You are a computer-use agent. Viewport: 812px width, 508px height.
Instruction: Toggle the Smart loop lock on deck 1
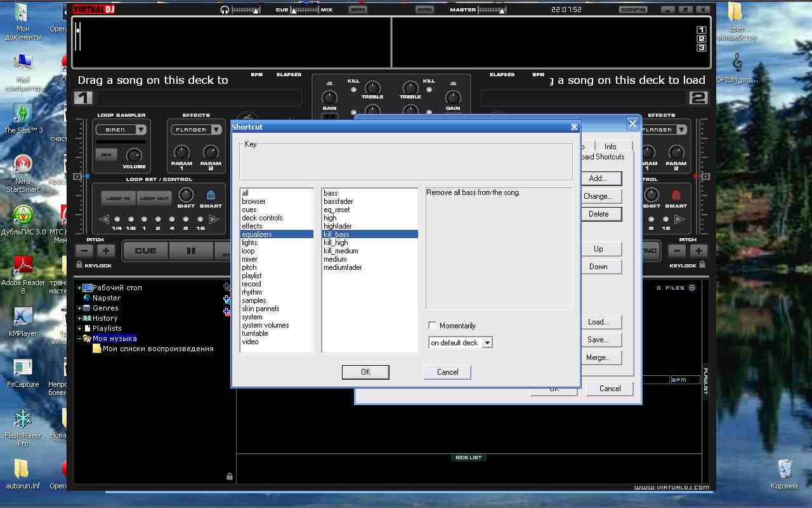point(211,196)
